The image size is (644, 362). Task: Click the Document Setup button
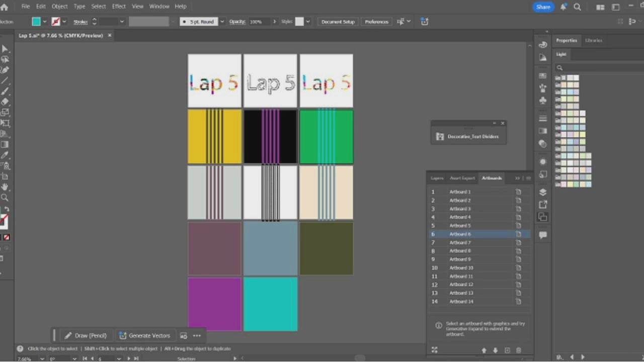338,22
